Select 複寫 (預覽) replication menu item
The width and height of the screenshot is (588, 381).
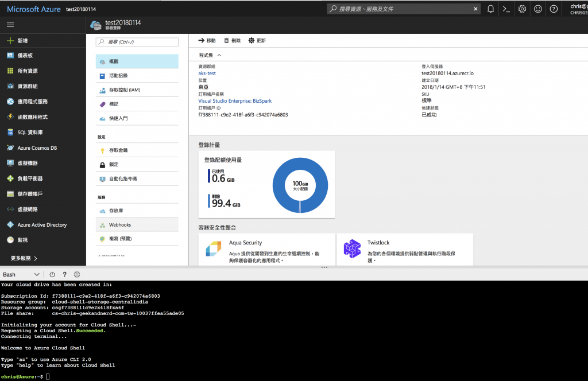tap(137, 239)
